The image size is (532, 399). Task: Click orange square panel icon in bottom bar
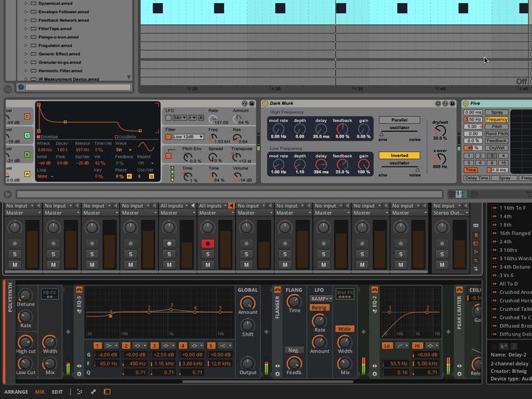(x=107, y=391)
